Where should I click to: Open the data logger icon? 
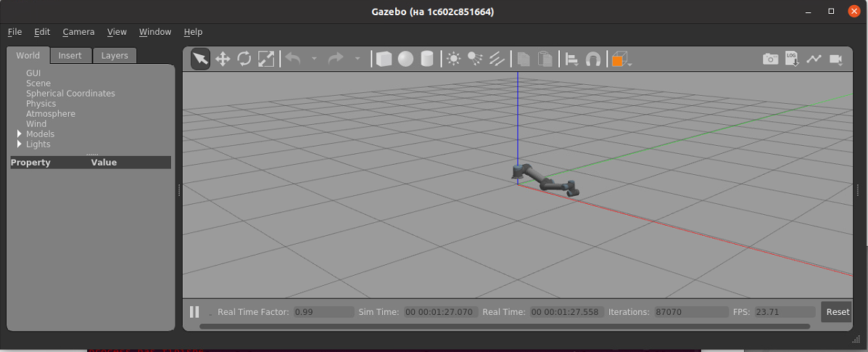click(792, 59)
